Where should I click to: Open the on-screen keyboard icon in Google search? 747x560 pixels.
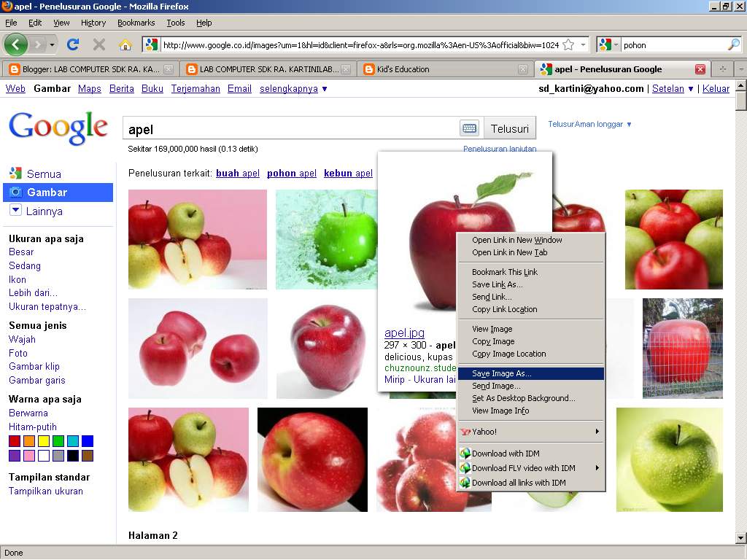point(469,128)
